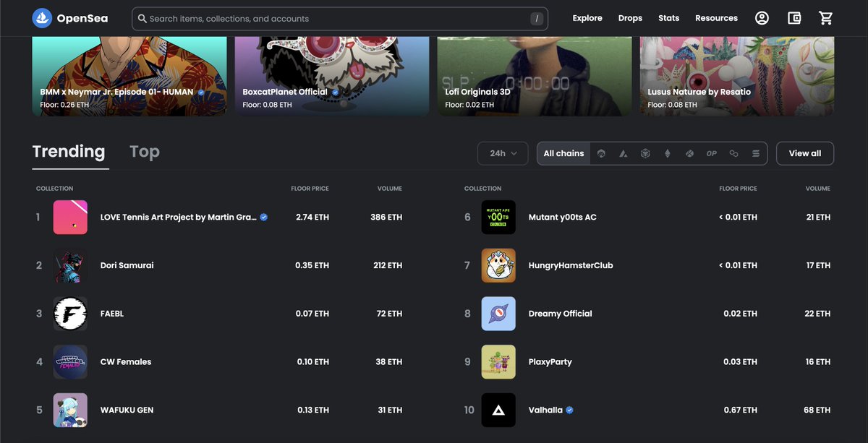The height and width of the screenshot is (443, 868).
Task: Filter trending by Ethereum chain icon
Action: (668, 153)
